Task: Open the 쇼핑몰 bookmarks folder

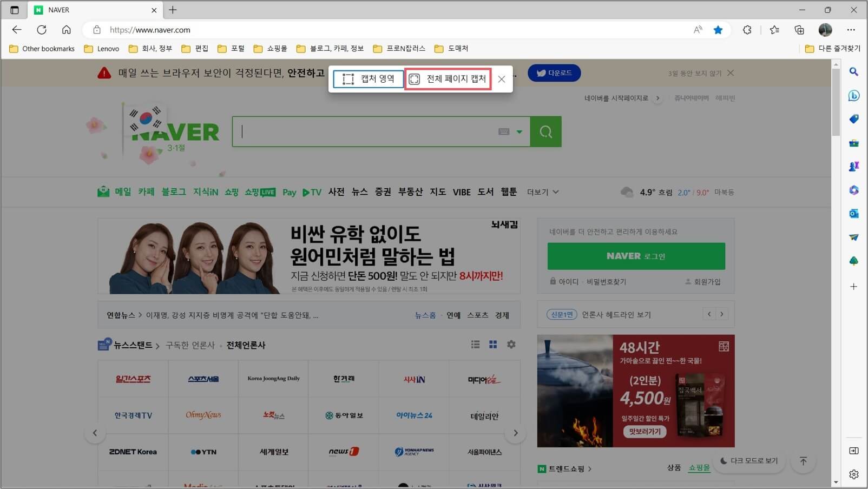Action: point(271,49)
